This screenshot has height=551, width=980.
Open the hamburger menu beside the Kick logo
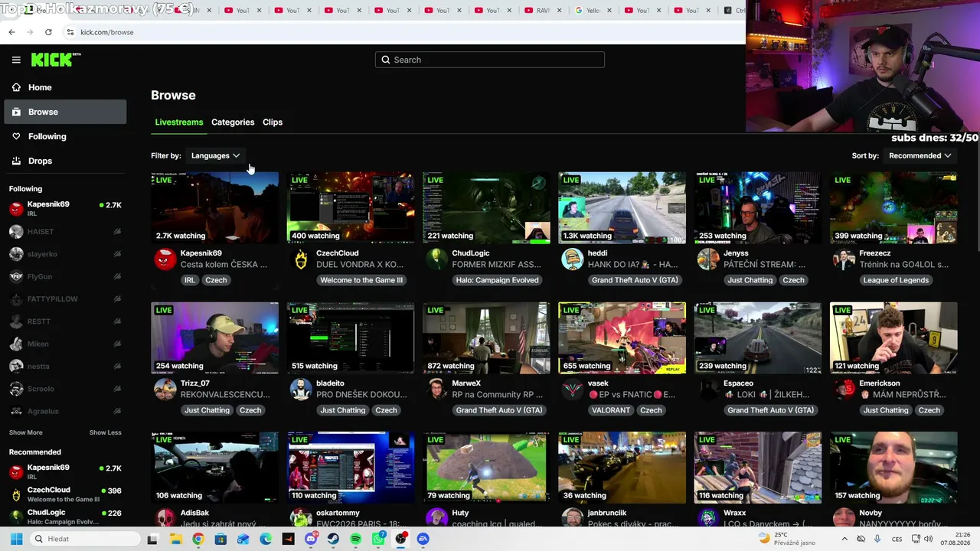click(x=16, y=60)
